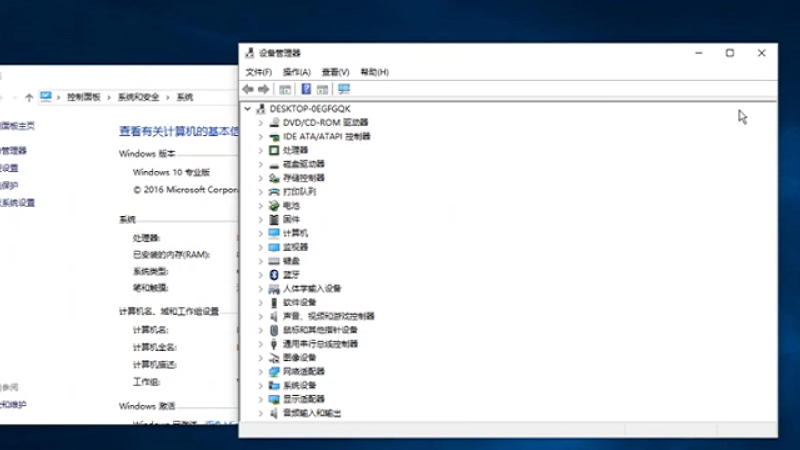Viewport: 800px width, 450px height.
Task: Select the 图像设备 label
Action: pos(299,358)
